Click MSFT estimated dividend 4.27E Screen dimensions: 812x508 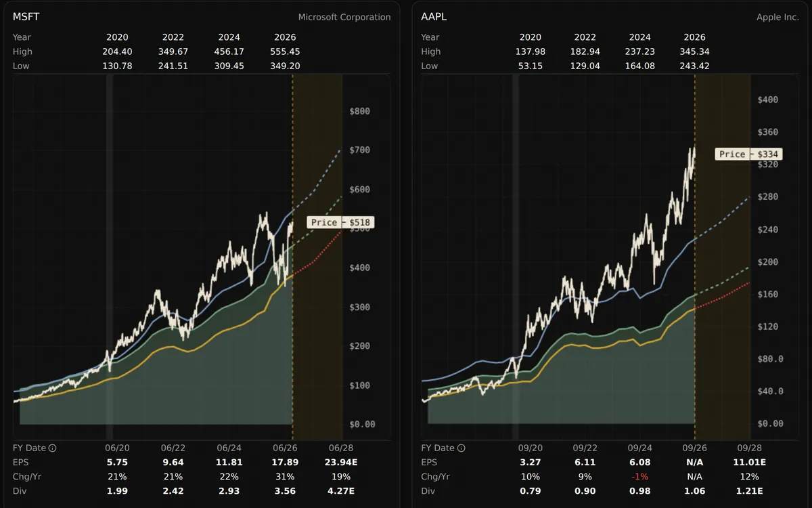click(x=341, y=492)
